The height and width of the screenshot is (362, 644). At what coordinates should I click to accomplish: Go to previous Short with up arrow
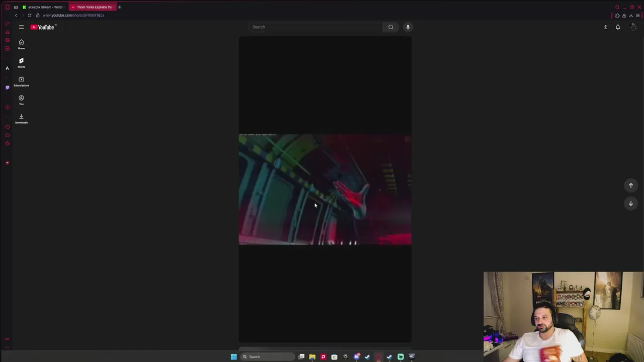coord(631,186)
